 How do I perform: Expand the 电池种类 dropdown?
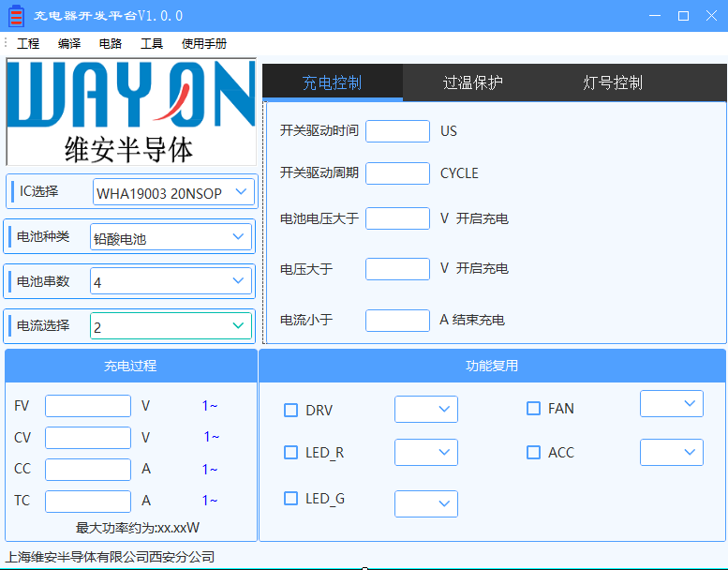[x=171, y=238]
